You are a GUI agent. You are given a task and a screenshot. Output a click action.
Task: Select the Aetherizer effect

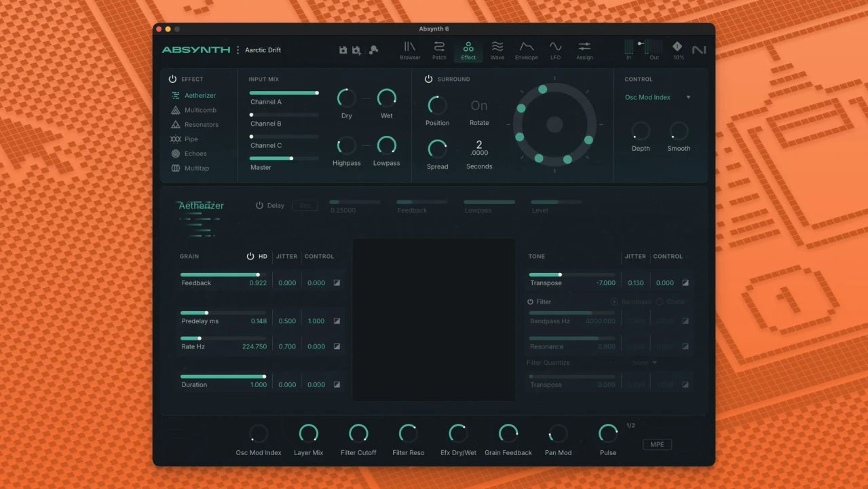tap(193, 96)
